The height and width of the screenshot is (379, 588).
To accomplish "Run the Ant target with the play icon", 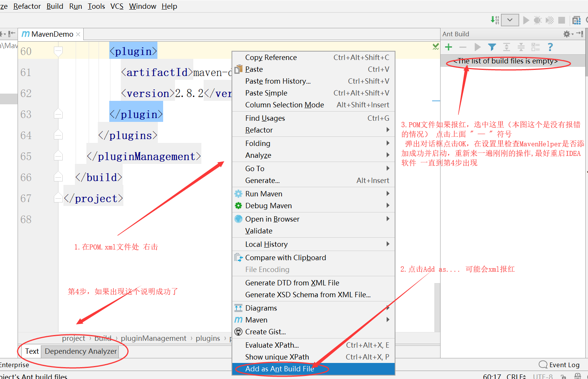I will pyautogui.click(x=478, y=47).
